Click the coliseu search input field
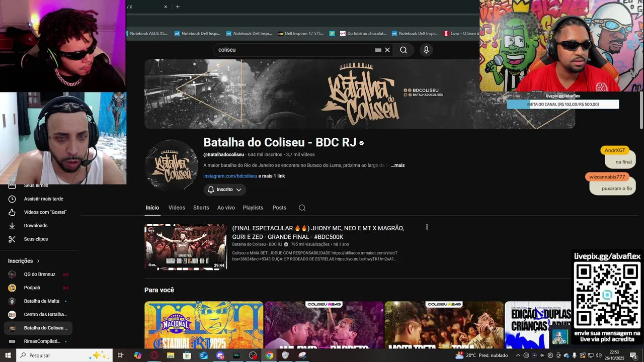This screenshot has width=644, height=362. 294,50
